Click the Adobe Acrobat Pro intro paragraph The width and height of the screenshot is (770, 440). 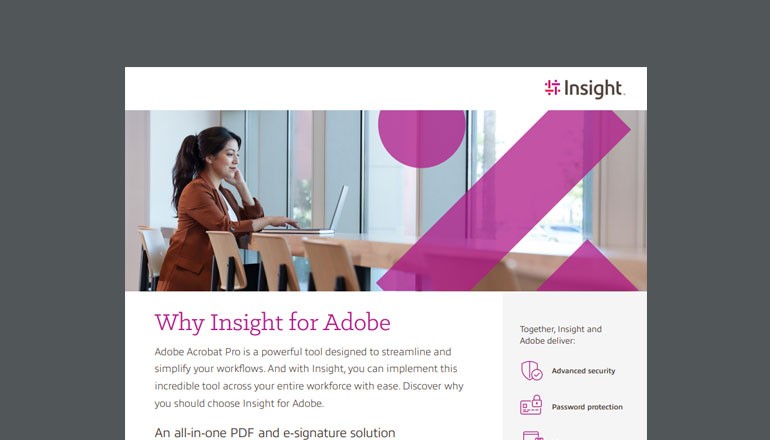pyautogui.click(x=309, y=377)
